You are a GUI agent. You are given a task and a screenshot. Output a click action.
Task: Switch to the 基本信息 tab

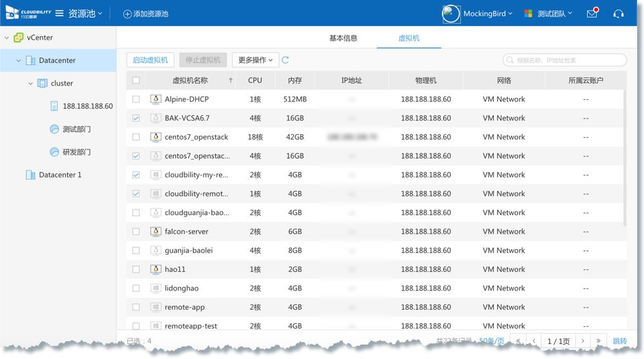[343, 38]
